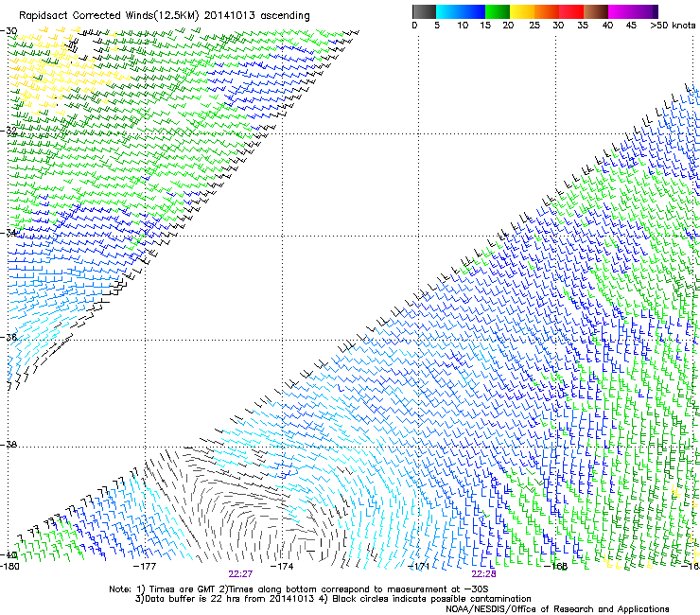Click the red 30-35 knots color segment
The height and width of the screenshot is (615, 700).
click(571, 11)
